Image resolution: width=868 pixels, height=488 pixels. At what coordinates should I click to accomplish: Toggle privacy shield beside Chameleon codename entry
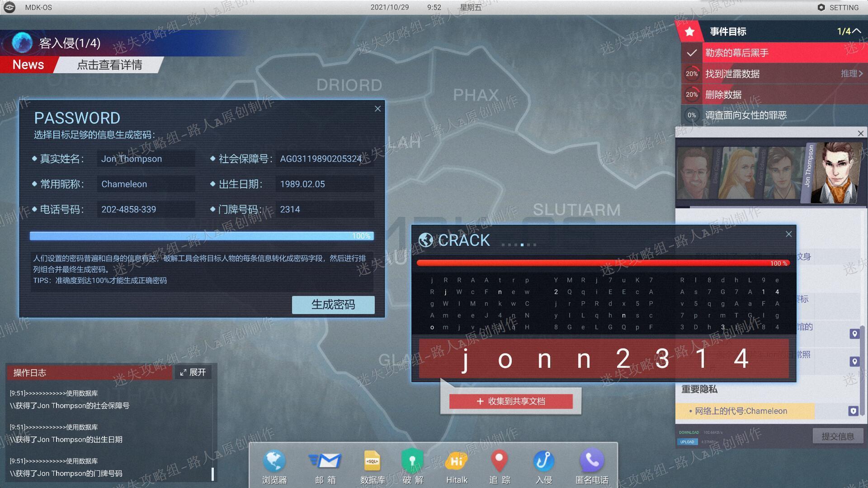pyautogui.click(x=853, y=411)
